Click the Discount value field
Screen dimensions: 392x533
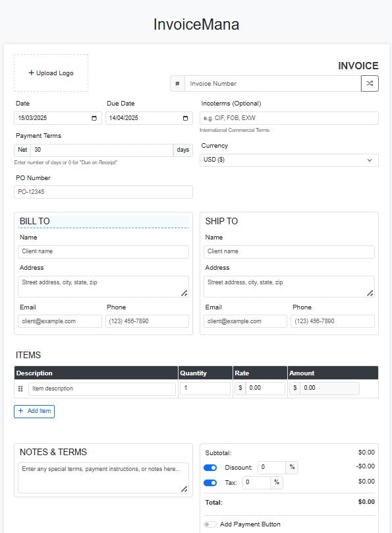coord(272,468)
